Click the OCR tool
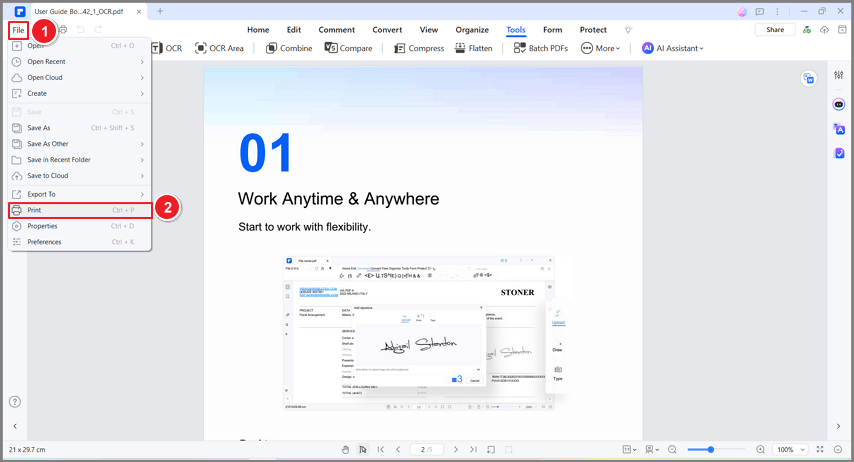Image resolution: width=854 pixels, height=462 pixels. 167,48
